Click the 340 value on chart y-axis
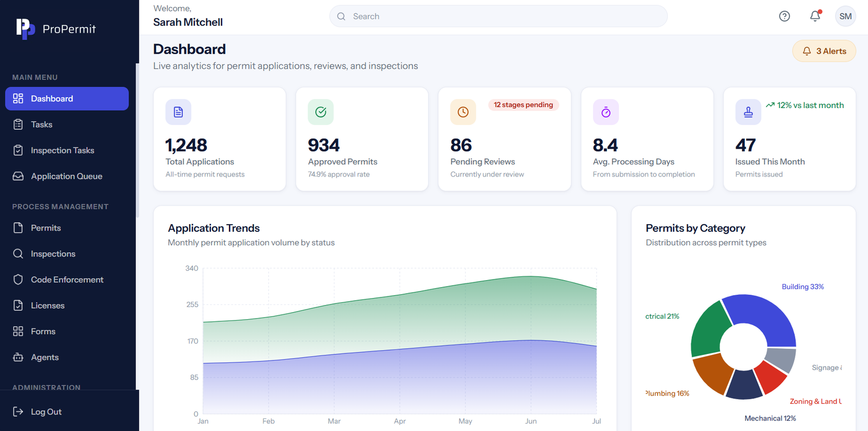 [192, 268]
